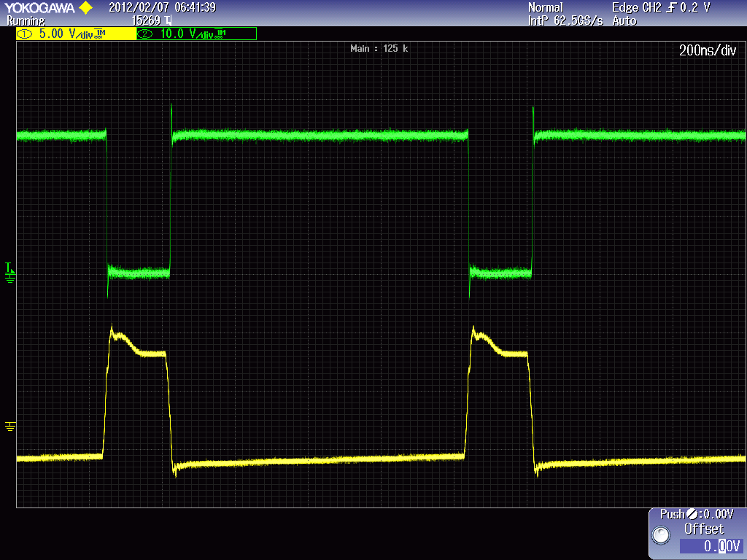The height and width of the screenshot is (560, 747).
Task: Click the CH2 1M impedance icon
Action: click(221, 34)
